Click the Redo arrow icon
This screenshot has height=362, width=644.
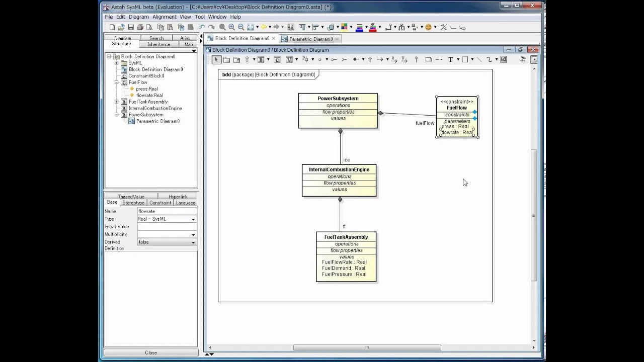click(x=211, y=27)
